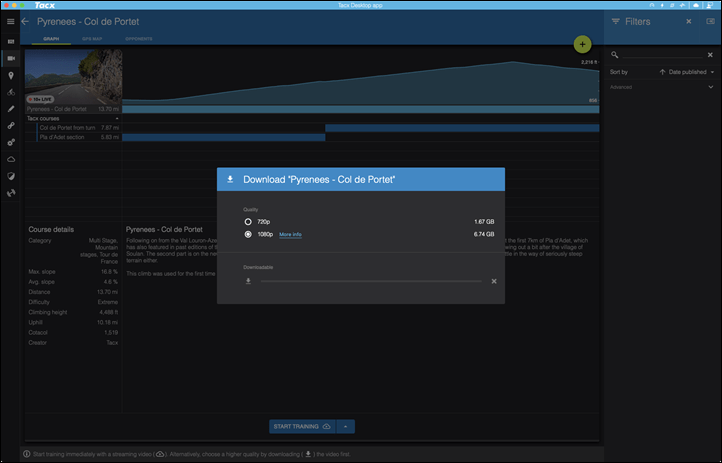Click the START TRAINING button
Viewport: 722px width, 463px height.
pyautogui.click(x=303, y=427)
